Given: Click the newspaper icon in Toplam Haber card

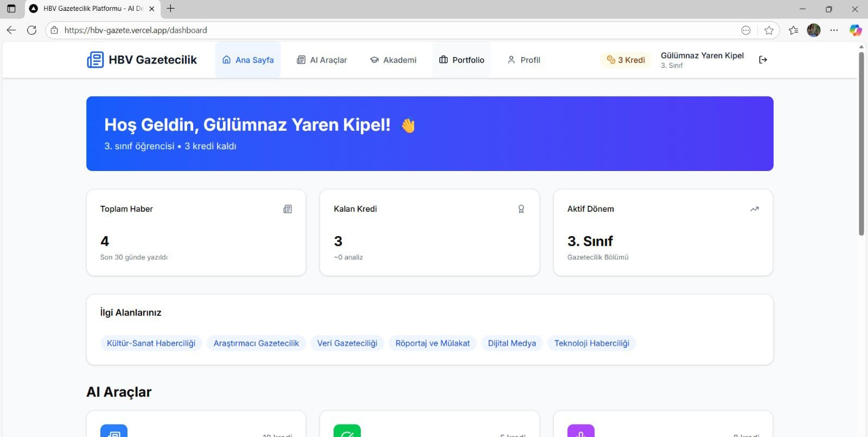Looking at the screenshot, I should (x=288, y=209).
